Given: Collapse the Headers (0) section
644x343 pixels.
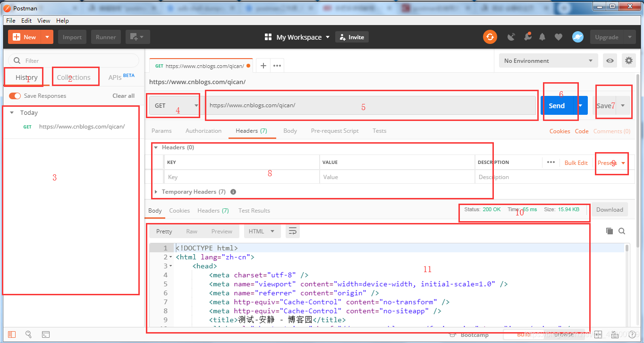Looking at the screenshot, I should coord(156,147).
